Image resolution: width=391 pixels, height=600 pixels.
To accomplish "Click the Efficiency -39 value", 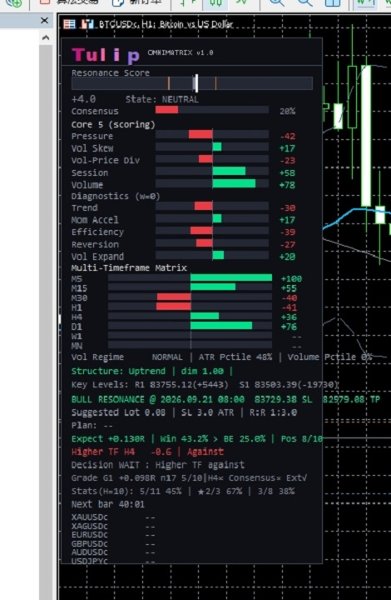I will tap(287, 232).
